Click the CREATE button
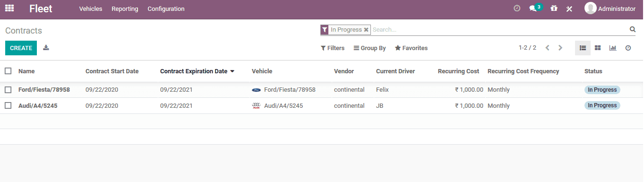This screenshot has width=644, height=182. coord(21,48)
